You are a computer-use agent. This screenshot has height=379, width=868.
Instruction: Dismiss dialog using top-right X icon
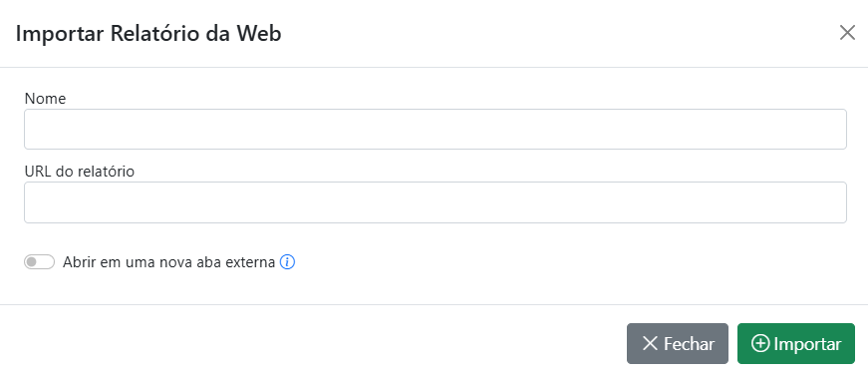pyautogui.click(x=847, y=33)
